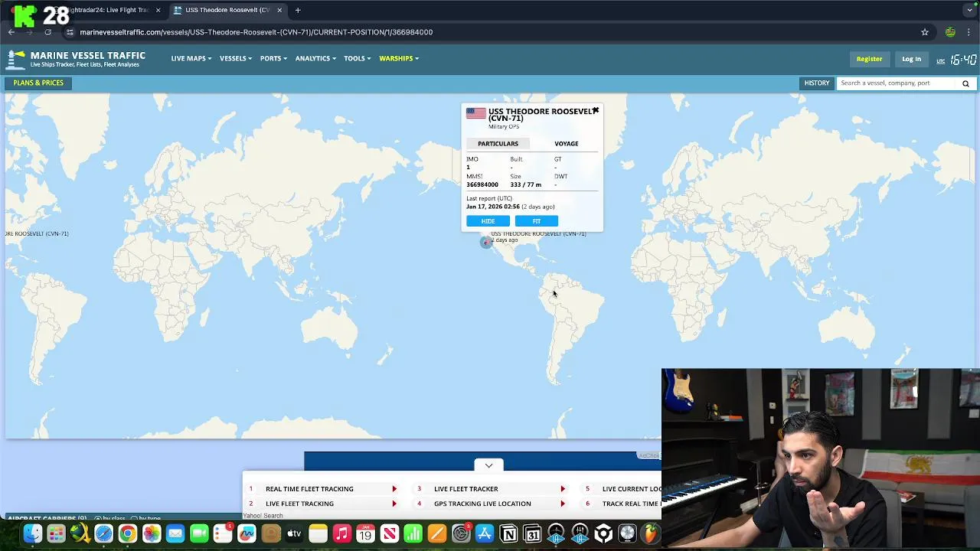The image size is (980, 551).
Task: Open Apple TV from the dock
Action: click(294, 533)
